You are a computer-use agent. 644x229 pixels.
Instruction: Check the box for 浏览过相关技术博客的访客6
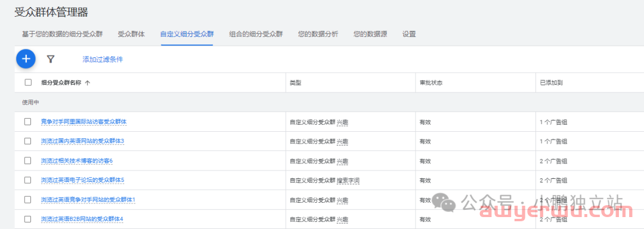click(x=28, y=160)
